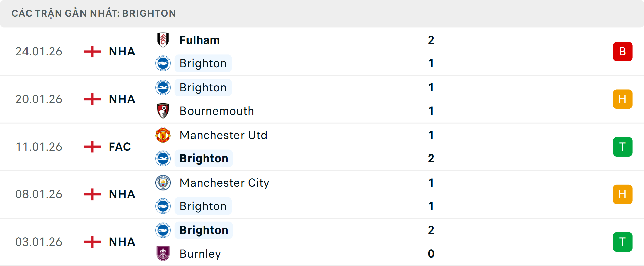
Task: Click the green T badge for Burnley match
Action: (x=623, y=242)
